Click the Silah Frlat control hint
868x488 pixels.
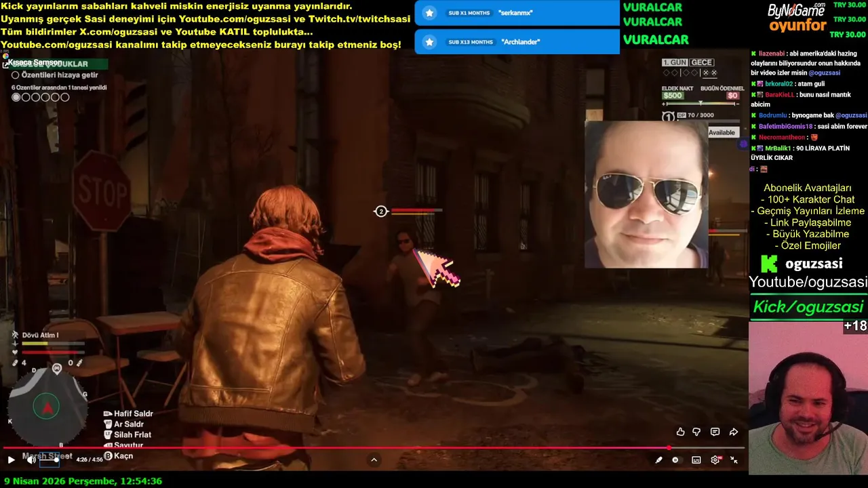click(x=127, y=434)
